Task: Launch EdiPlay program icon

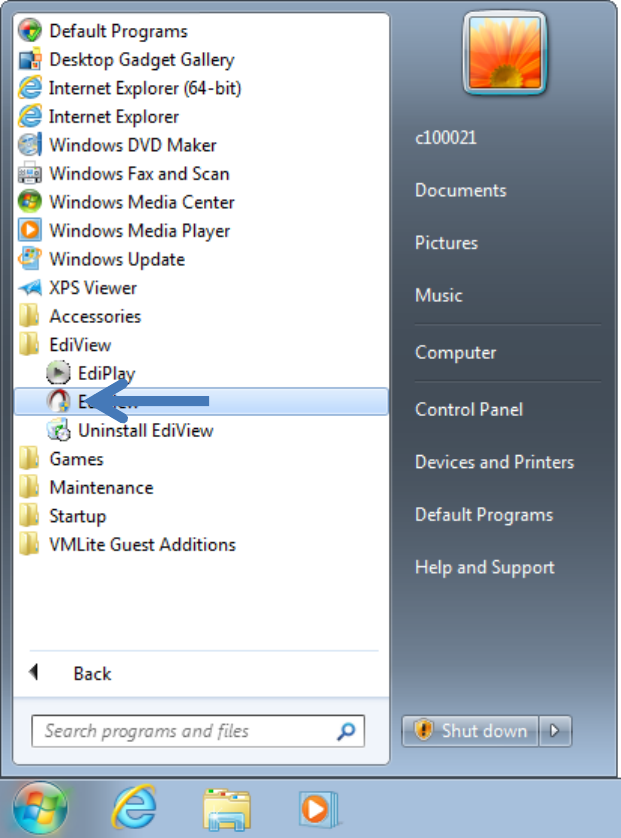Action: click(58, 373)
